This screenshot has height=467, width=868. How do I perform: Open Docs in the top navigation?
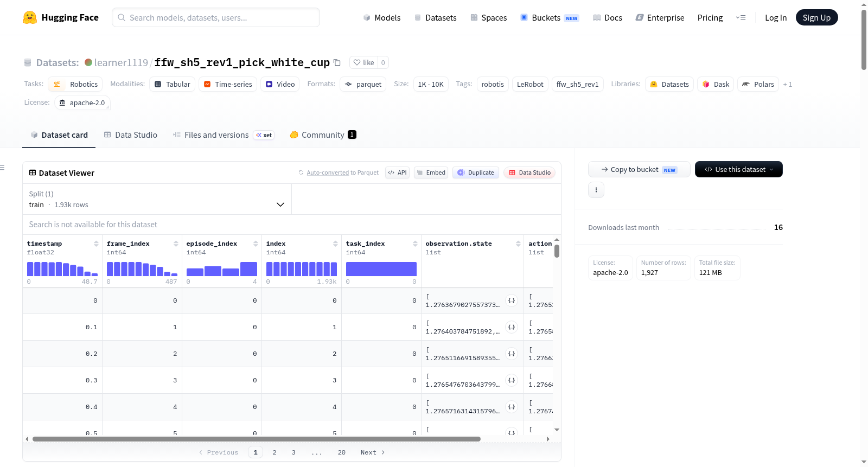[608, 17]
